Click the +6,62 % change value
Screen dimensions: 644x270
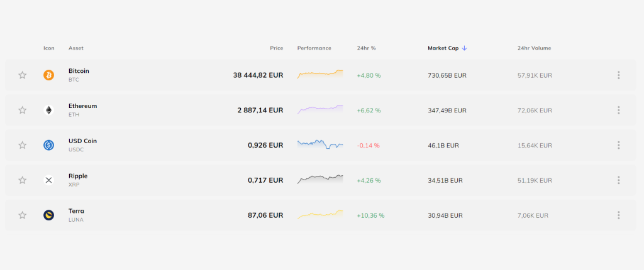(x=369, y=111)
